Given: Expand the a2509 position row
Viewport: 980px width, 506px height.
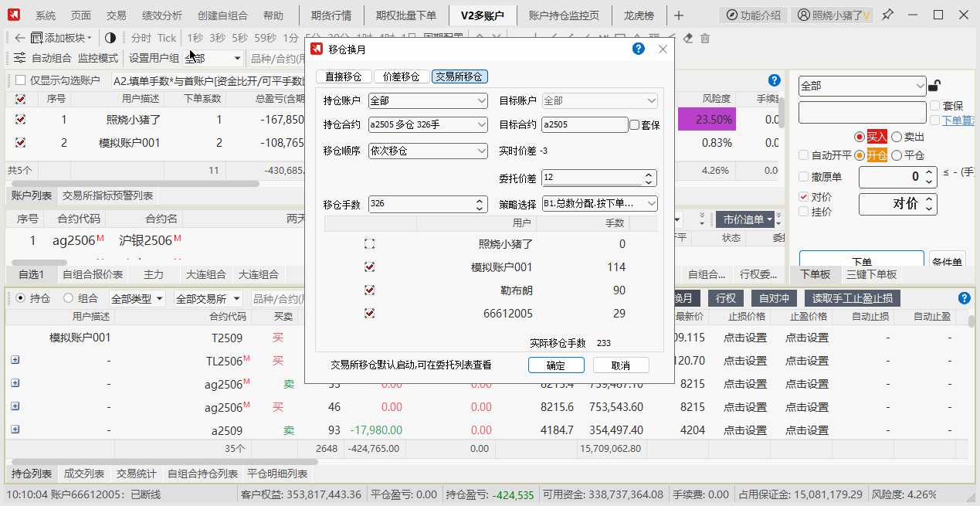Looking at the screenshot, I should (15, 430).
